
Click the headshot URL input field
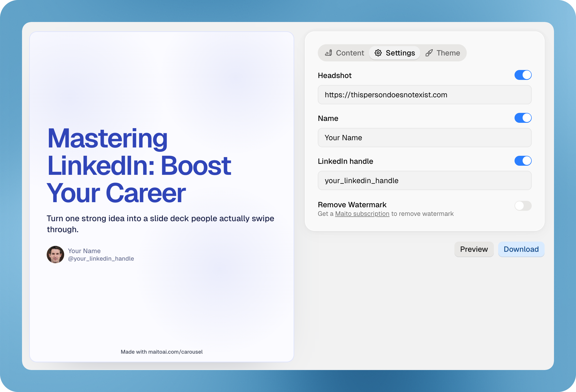pyautogui.click(x=425, y=95)
